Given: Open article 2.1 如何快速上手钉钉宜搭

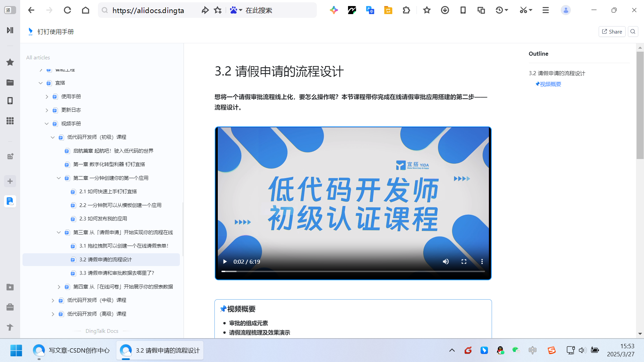Looking at the screenshot, I should pos(108,192).
